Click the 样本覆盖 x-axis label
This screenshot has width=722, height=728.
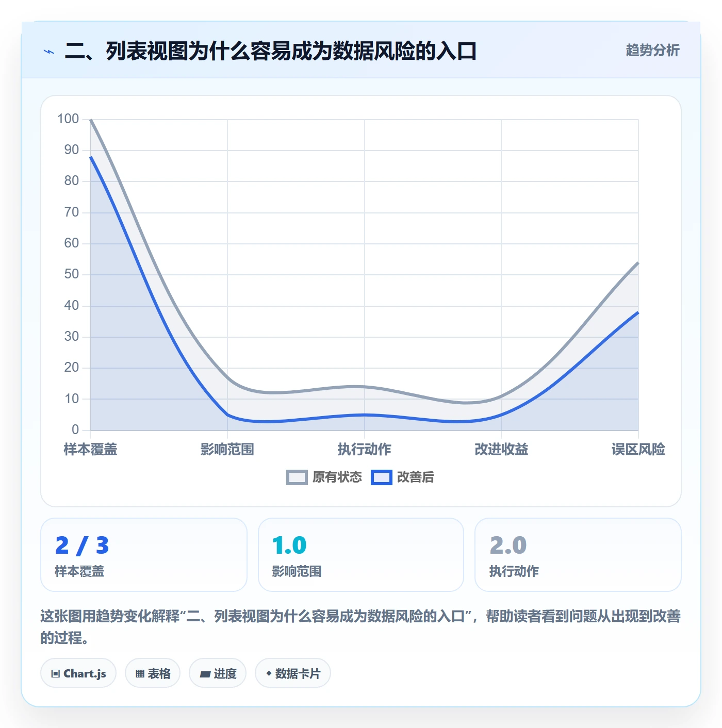click(90, 450)
